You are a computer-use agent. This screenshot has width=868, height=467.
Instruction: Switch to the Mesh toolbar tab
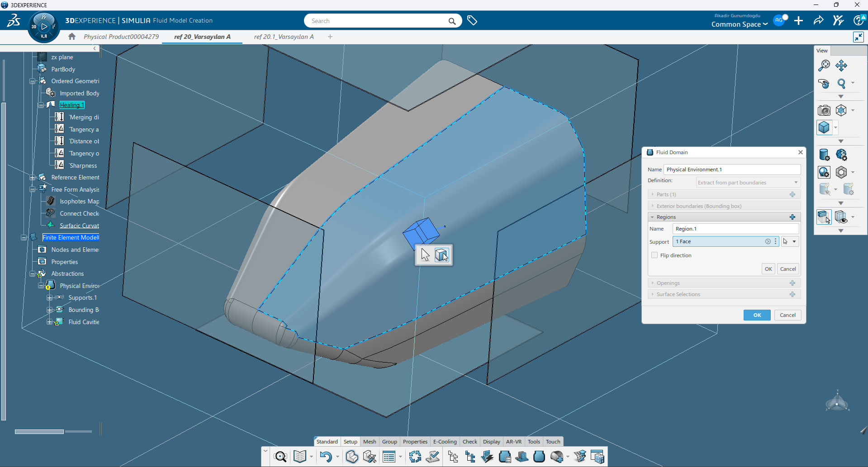click(370, 442)
